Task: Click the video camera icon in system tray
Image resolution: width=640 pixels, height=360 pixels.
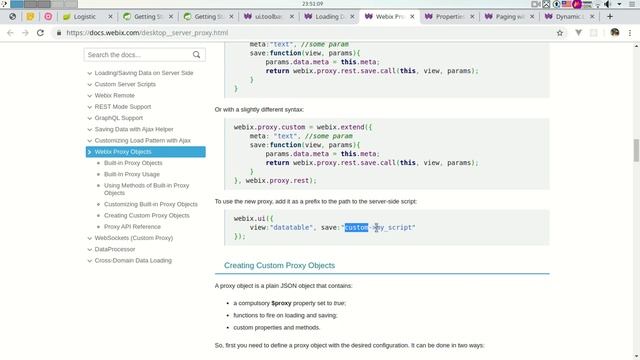Action: (536, 4)
